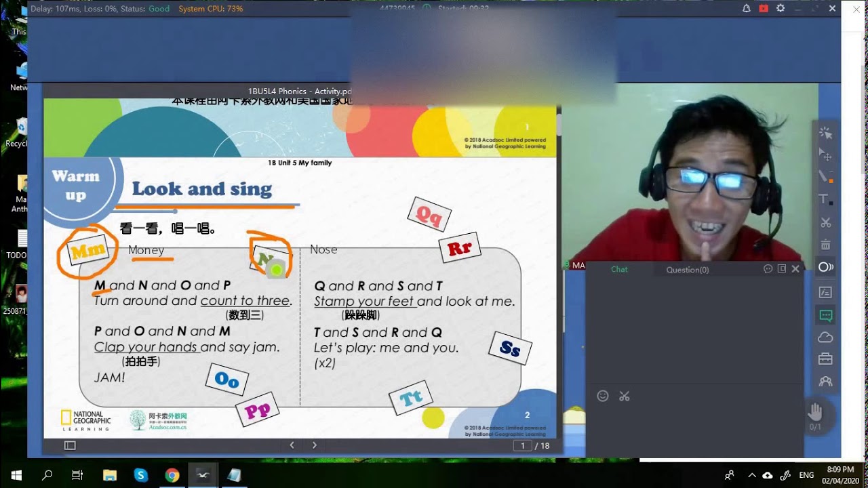Go to the next PDF page

coord(315,445)
